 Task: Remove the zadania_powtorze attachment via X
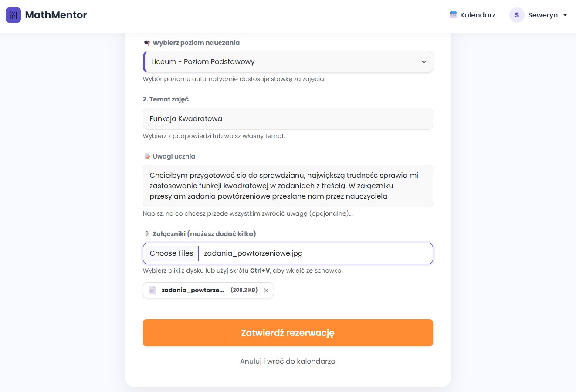266,291
